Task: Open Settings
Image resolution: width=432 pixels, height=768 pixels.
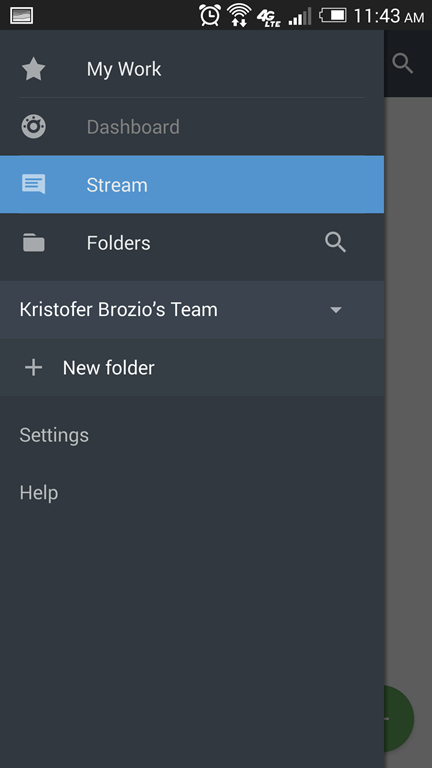Action: point(54,435)
